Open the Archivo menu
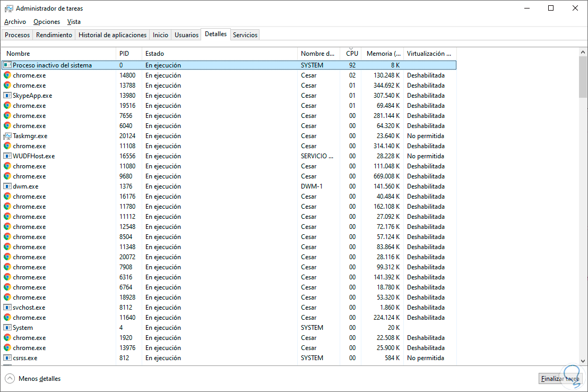588x392 pixels. click(x=15, y=22)
